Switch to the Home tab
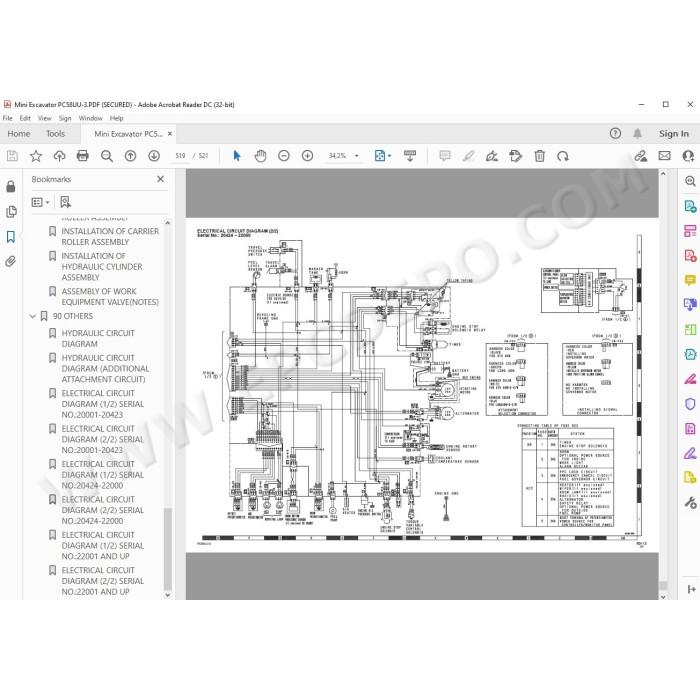This screenshot has width=700, height=700. click(x=19, y=133)
